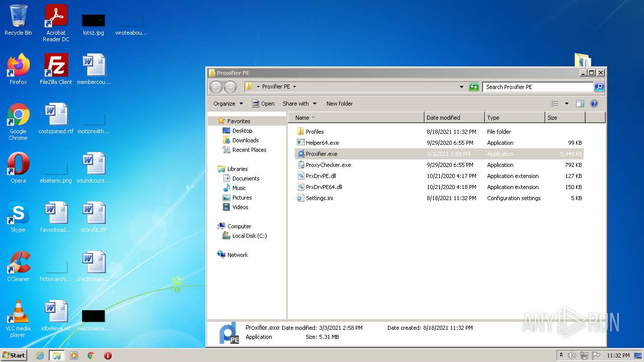Screen dimensions: 644x362
Task: Select lotsz.jpg file on desktop
Action: [x=94, y=24]
